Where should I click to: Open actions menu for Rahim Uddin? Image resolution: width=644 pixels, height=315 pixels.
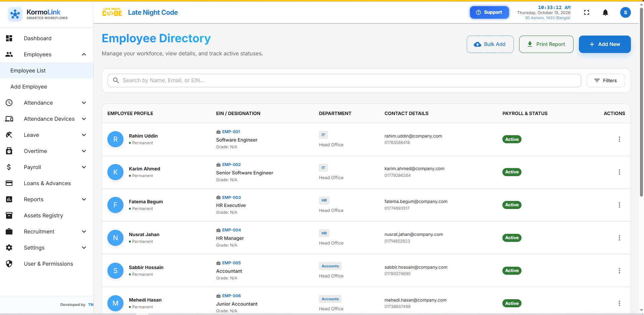(619, 139)
